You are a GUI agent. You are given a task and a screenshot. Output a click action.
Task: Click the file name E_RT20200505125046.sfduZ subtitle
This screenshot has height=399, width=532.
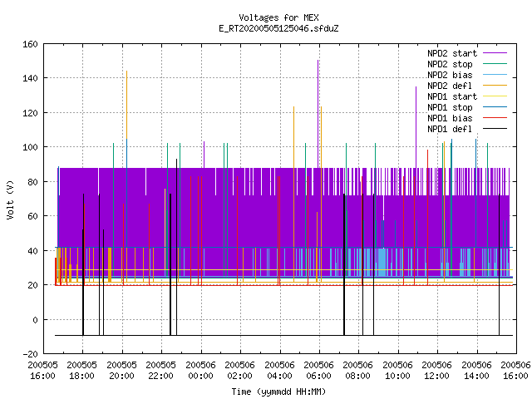click(x=278, y=28)
